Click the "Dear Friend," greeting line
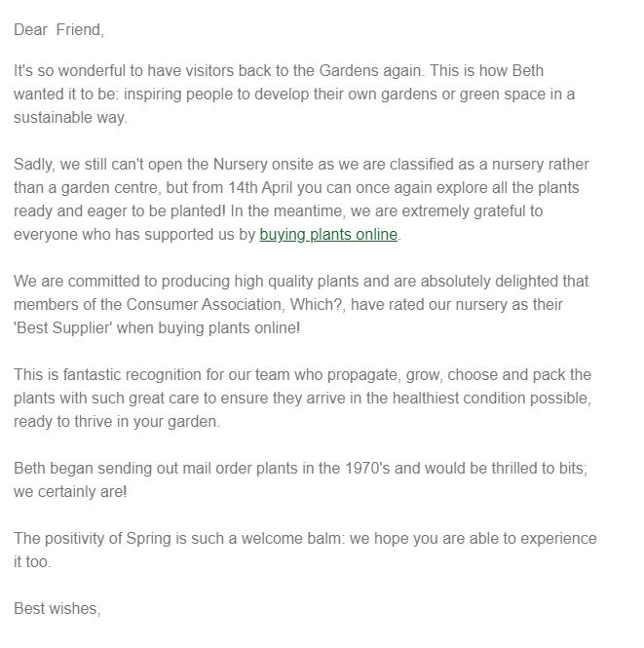Screen dimensions: 644x648 pyautogui.click(x=58, y=30)
